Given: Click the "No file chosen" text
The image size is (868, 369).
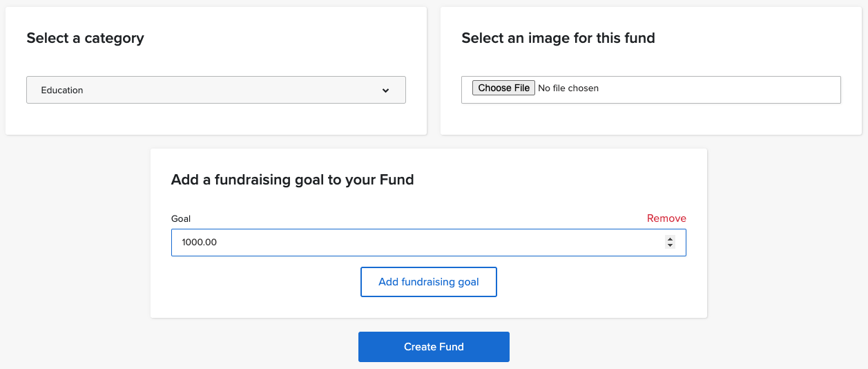Looking at the screenshot, I should (568, 88).
